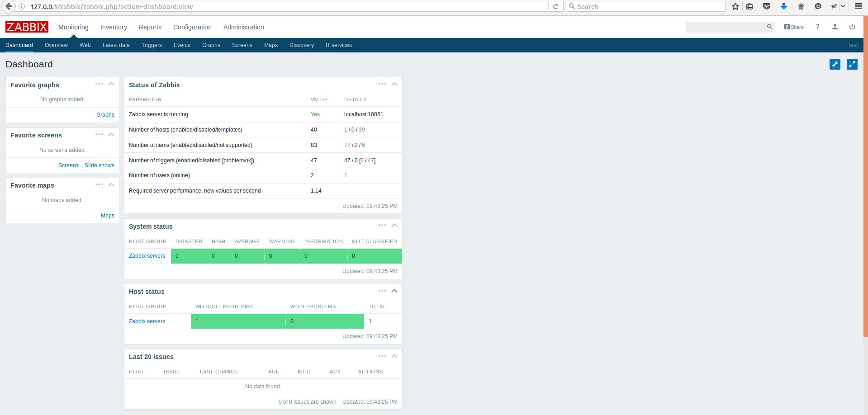Screen dimensions: 868x415
Task: Open Zabbix servers link in Host status
Action: pyautogui.click(x=147, y=321)
